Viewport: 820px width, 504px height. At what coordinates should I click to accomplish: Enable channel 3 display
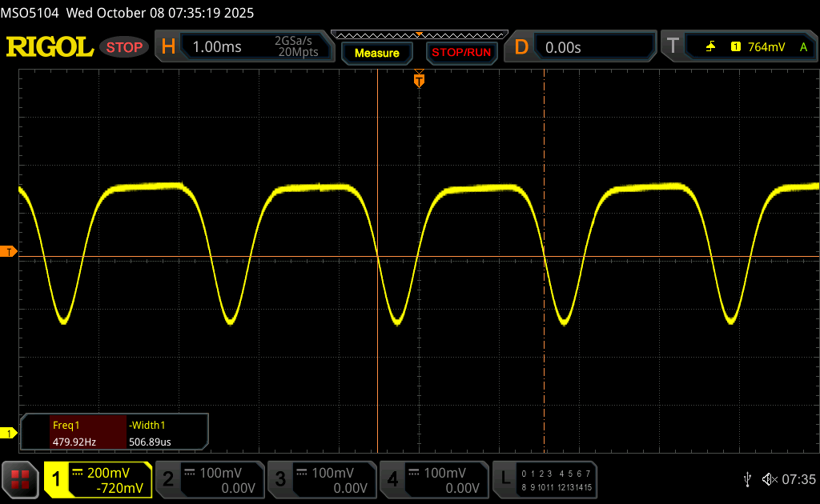coord(320,479)
